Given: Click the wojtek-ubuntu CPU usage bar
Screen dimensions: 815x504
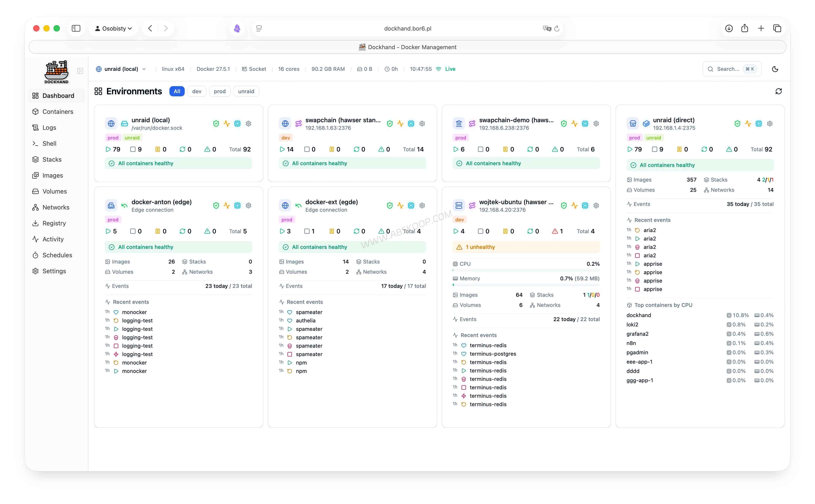Looking at the screenshot, I should click(x=526, y=270).
